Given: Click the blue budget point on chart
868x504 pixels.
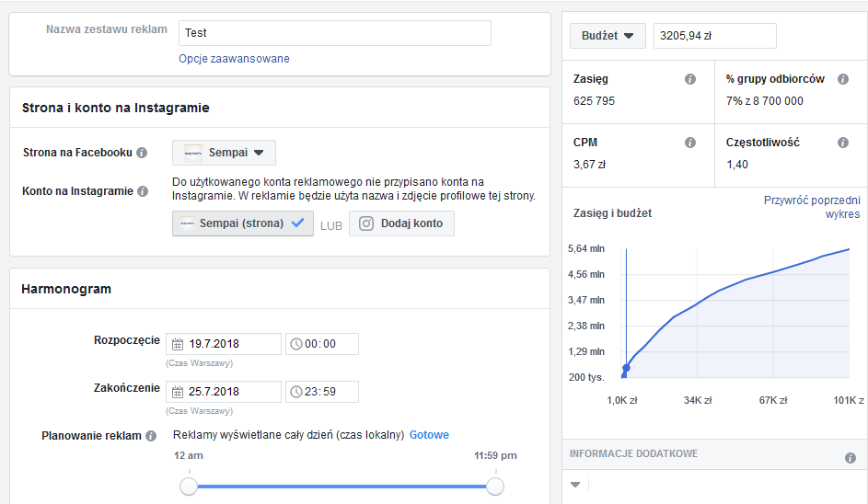Looking at the screenshot, I should tap(626, 368).
